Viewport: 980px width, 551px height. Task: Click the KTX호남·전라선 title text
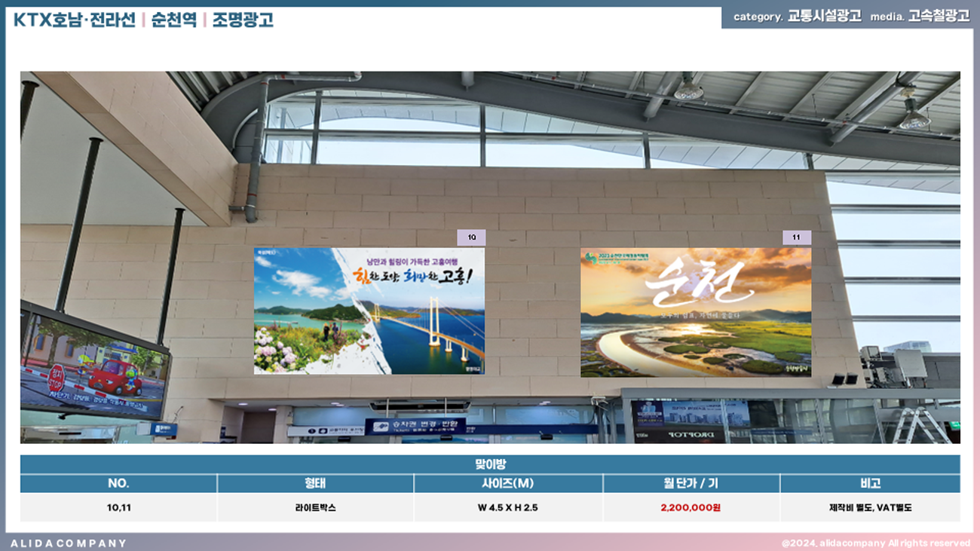75,20
